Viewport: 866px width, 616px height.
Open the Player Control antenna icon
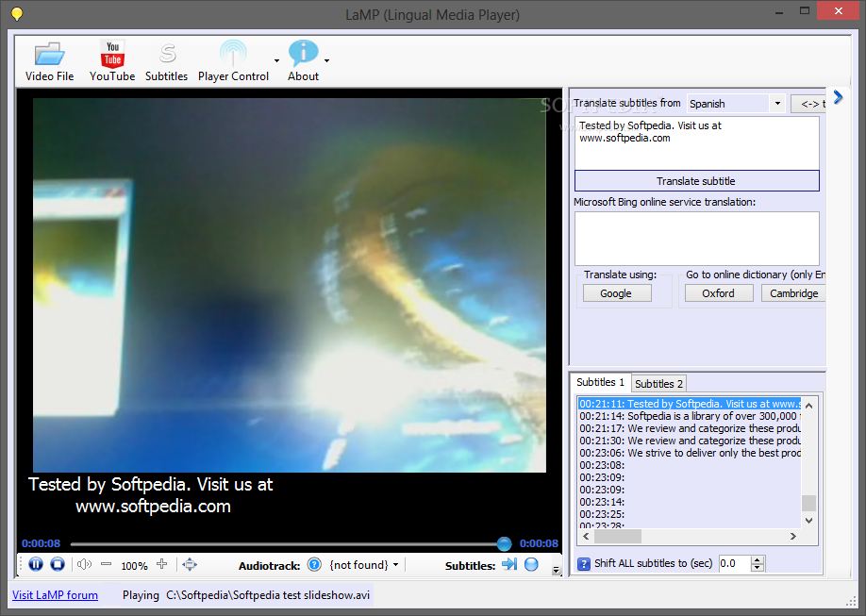click(233, 54)
